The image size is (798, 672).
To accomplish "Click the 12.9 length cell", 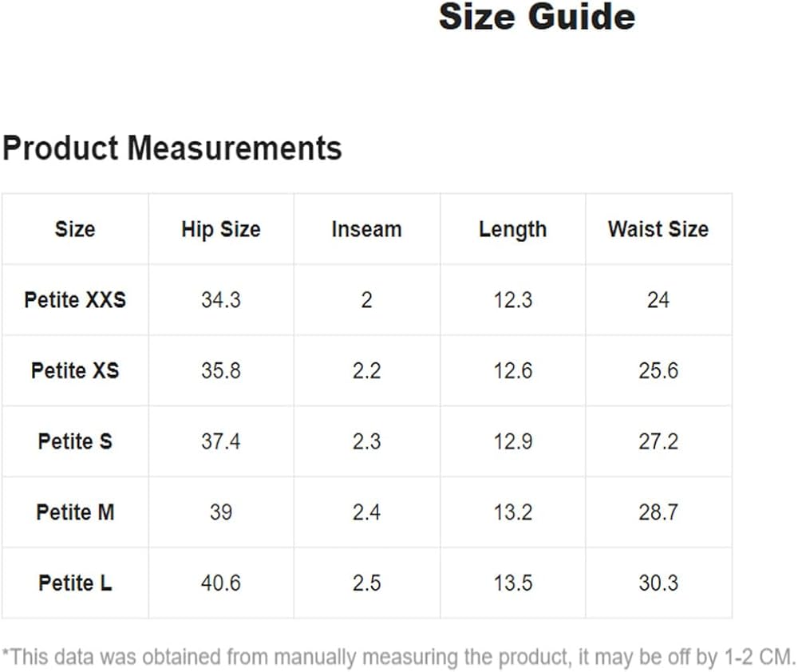I will (512, 441).
